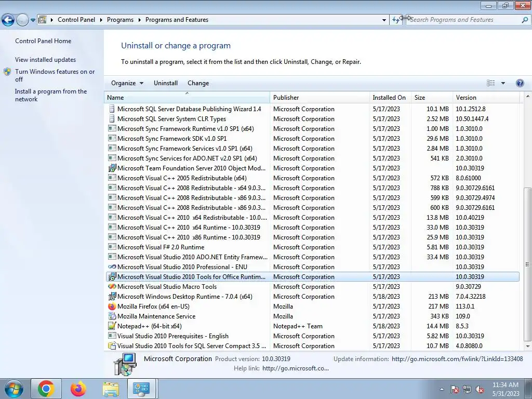Show hidden tray icons arrow
532x399 pixels.
(x=442, y=389)
